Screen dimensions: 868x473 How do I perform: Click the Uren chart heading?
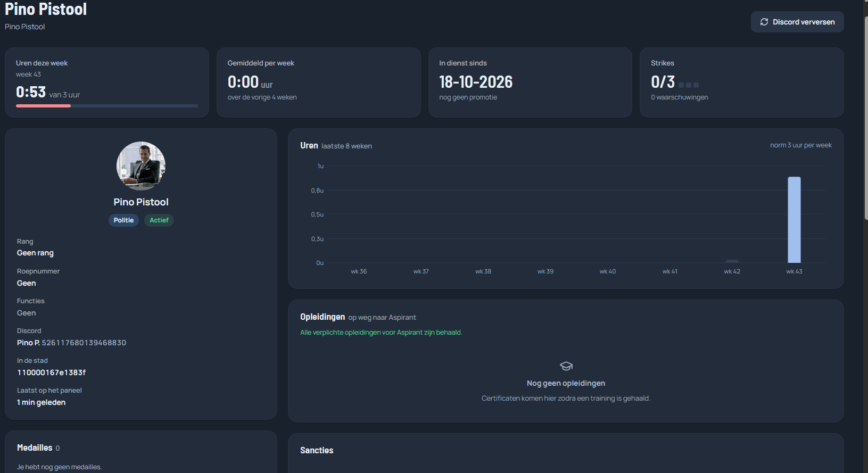coord(309,146)
